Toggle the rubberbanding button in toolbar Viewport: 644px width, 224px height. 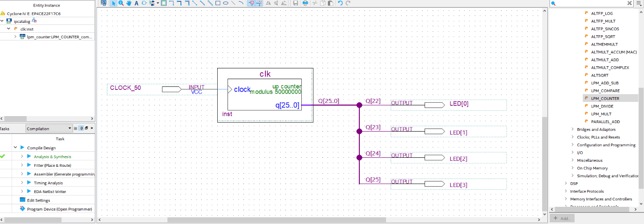point(252,3)
